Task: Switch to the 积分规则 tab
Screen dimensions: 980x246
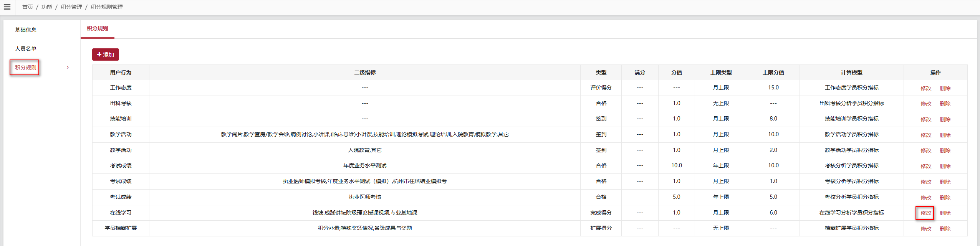Action: click(x=98, y=28)
